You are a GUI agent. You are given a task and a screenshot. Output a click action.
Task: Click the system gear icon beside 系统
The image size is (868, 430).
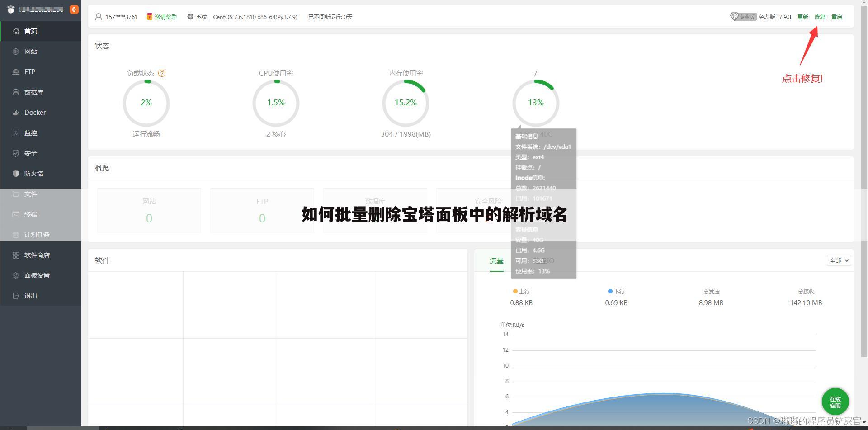tap(190, 17)
